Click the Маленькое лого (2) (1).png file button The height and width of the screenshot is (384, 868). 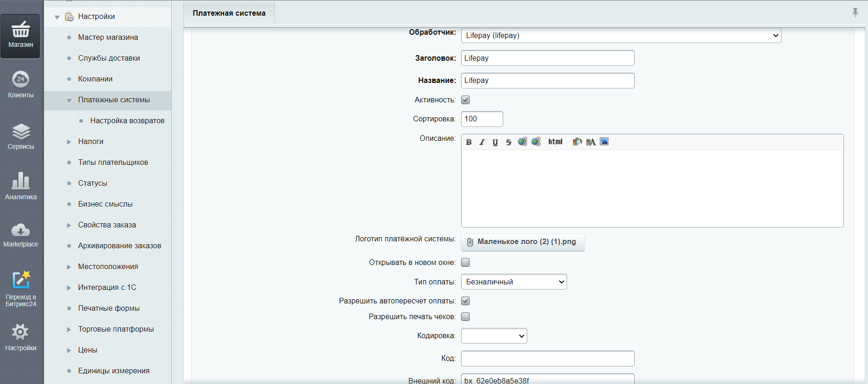point(523,242)
